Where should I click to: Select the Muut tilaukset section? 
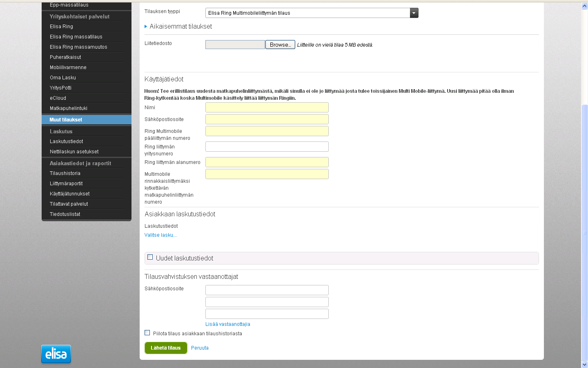click(87, 120)
